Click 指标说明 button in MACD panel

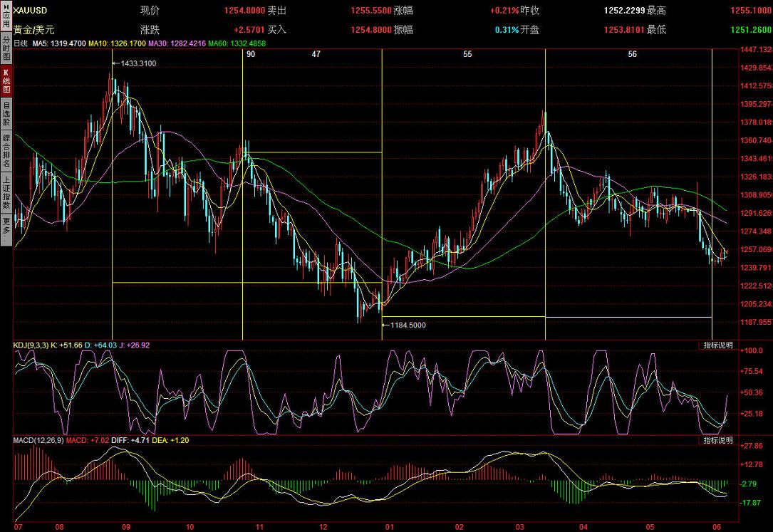click(x=717, y=440)
